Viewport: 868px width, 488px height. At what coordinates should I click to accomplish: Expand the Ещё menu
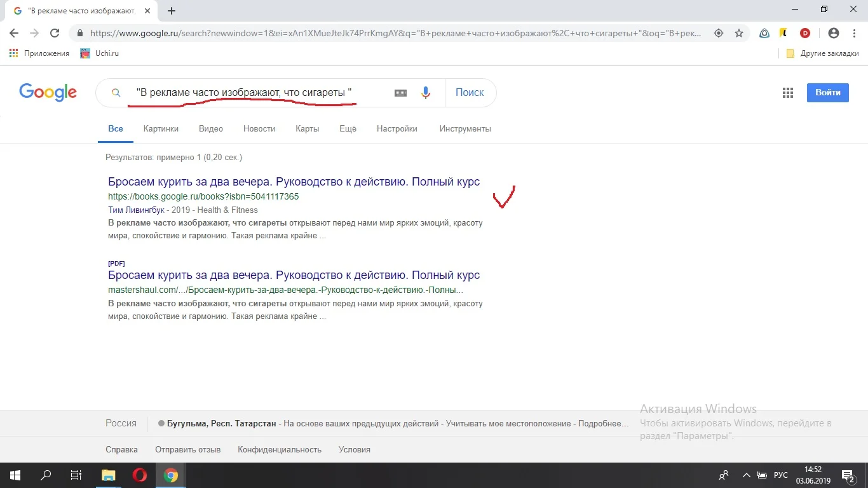[348, 128]
